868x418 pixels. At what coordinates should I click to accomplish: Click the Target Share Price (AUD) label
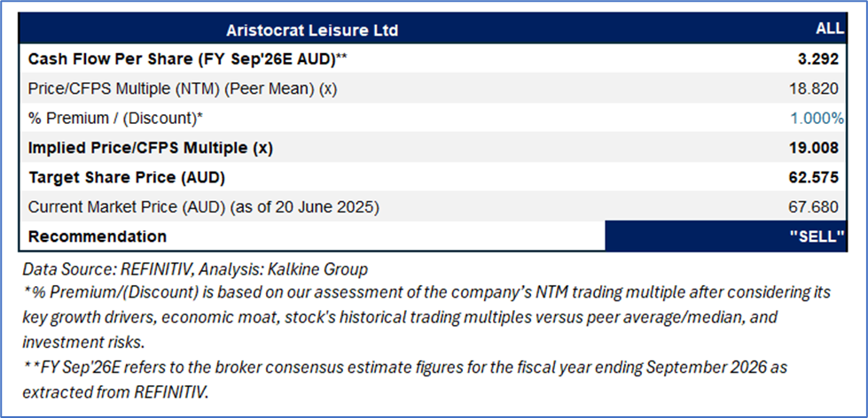(x=126, y=177)
